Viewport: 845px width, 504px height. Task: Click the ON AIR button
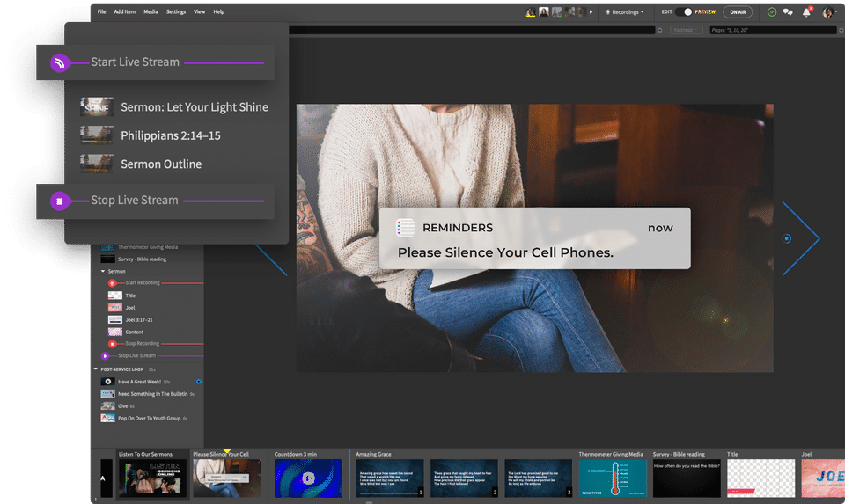click(x=738, y=11)
